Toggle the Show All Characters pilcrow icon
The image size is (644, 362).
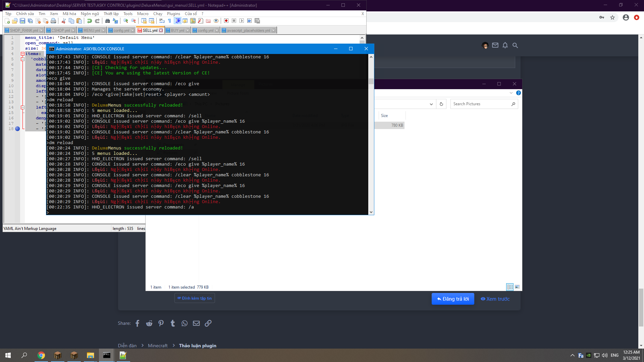tap(170, 21)
